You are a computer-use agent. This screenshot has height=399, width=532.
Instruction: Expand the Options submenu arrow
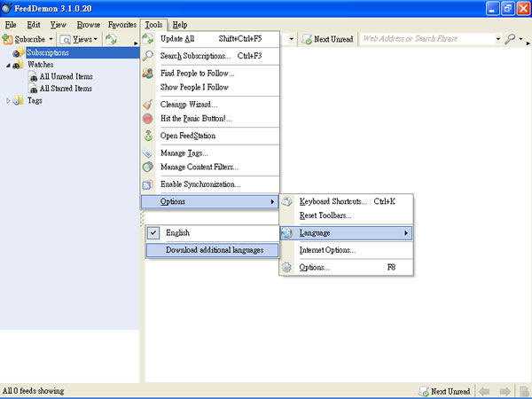click(272, 202)
